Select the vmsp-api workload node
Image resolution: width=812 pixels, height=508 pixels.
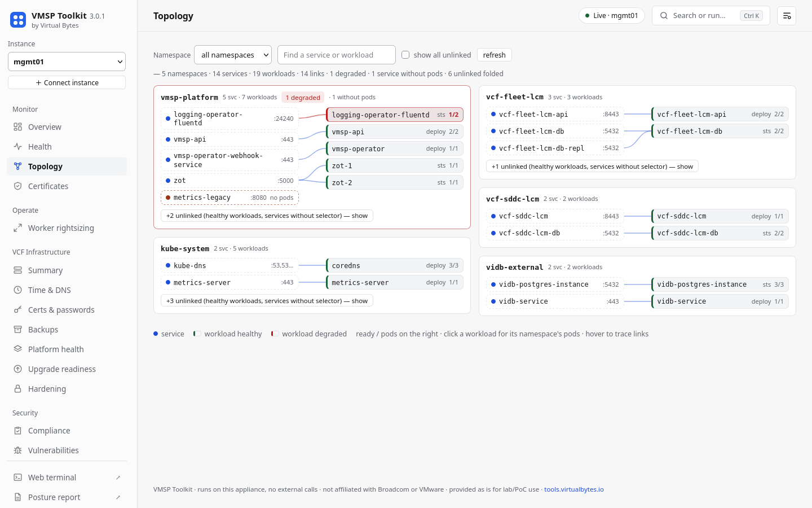395,132
